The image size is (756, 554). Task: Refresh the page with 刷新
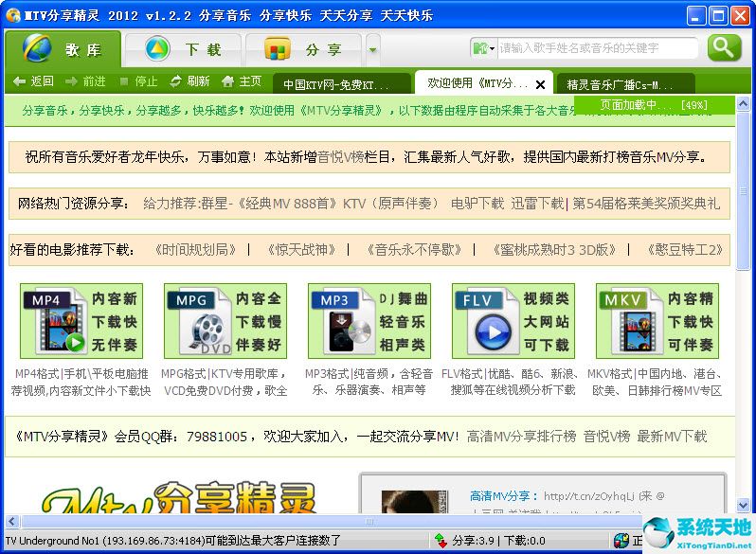[x=190, y=81]
